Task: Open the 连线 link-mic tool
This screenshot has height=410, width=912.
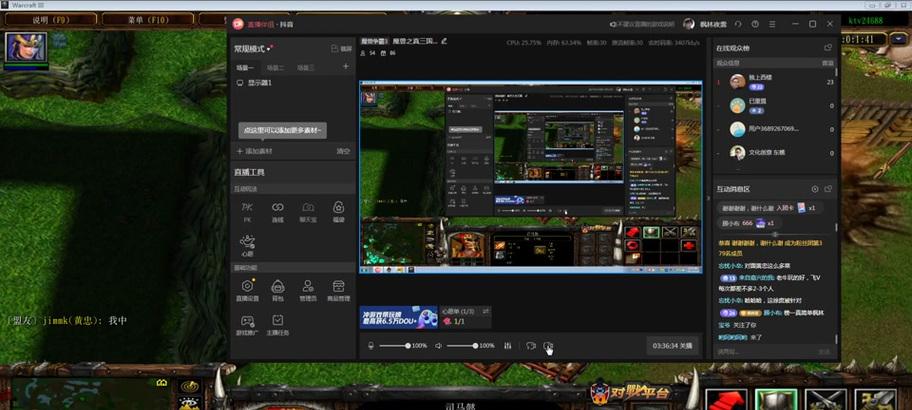Action: click(x=277, y=212)
